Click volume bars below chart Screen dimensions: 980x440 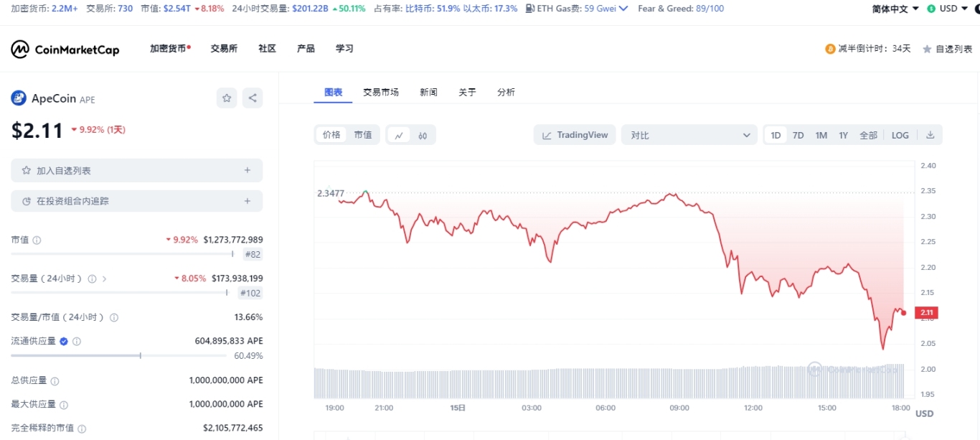click(x=609, y=382)
